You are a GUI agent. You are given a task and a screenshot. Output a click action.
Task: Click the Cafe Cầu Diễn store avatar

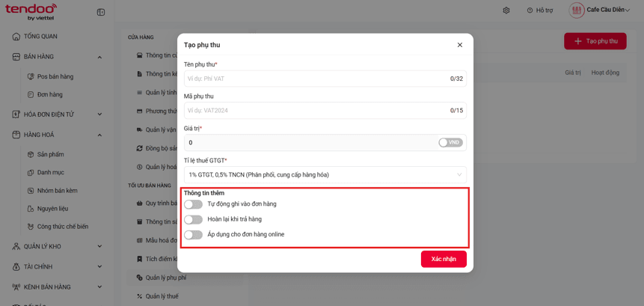click(577, 10)
